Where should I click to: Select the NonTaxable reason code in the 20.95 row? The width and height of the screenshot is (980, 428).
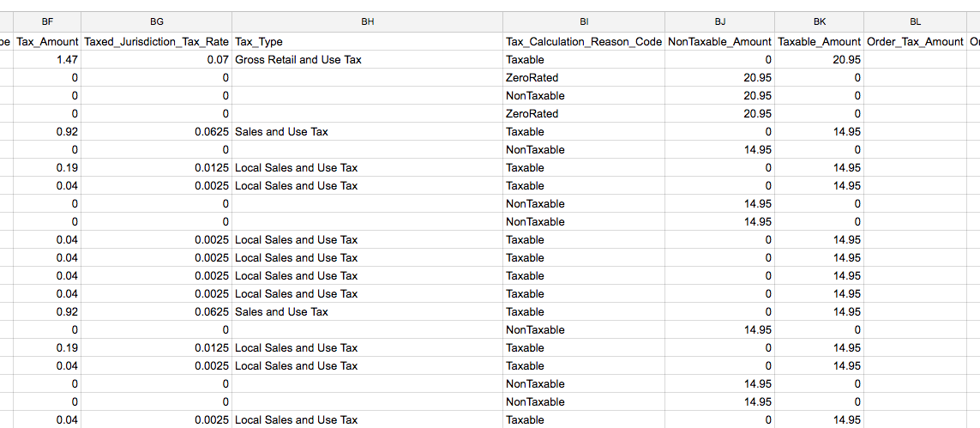(584, 96)
